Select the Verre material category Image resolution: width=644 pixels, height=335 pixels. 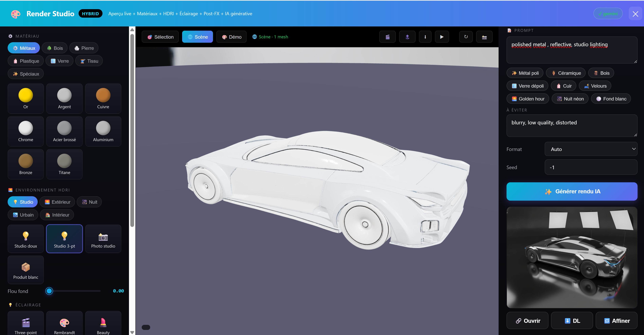[x=60, y=61]
